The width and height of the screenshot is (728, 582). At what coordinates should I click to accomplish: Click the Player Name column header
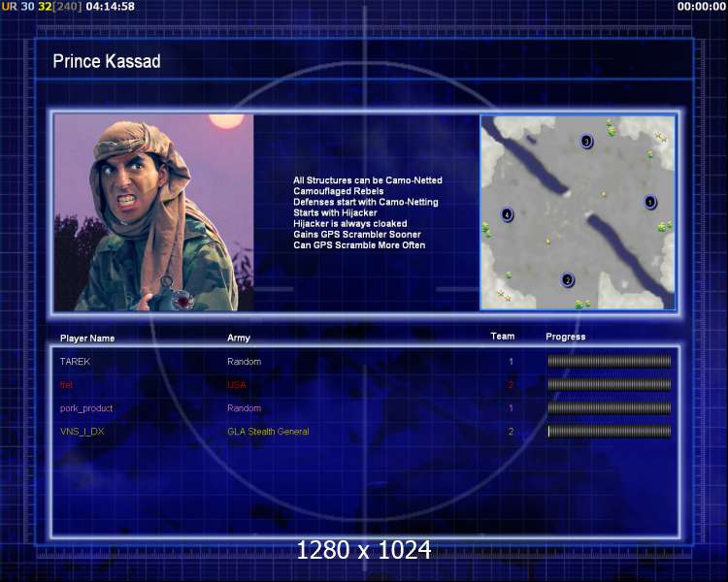point(87,339)
